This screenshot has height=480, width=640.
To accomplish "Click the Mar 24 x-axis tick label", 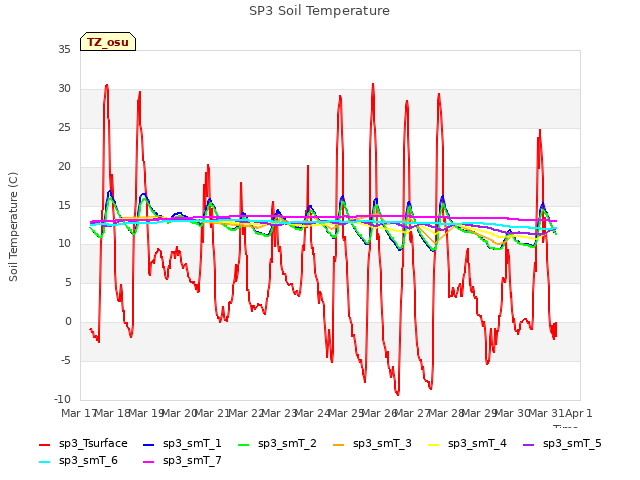I will [x=312, y=413].
